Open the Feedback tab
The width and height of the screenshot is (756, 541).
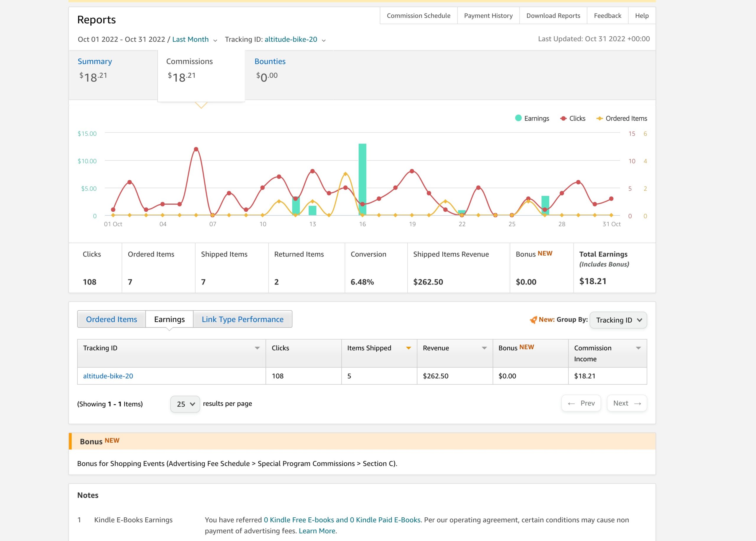point(607,16)
